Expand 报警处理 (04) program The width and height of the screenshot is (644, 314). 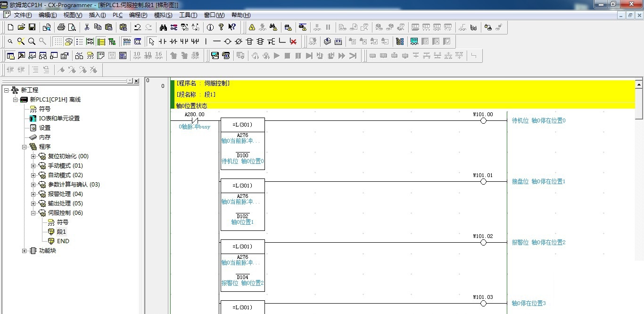[33, 194]
